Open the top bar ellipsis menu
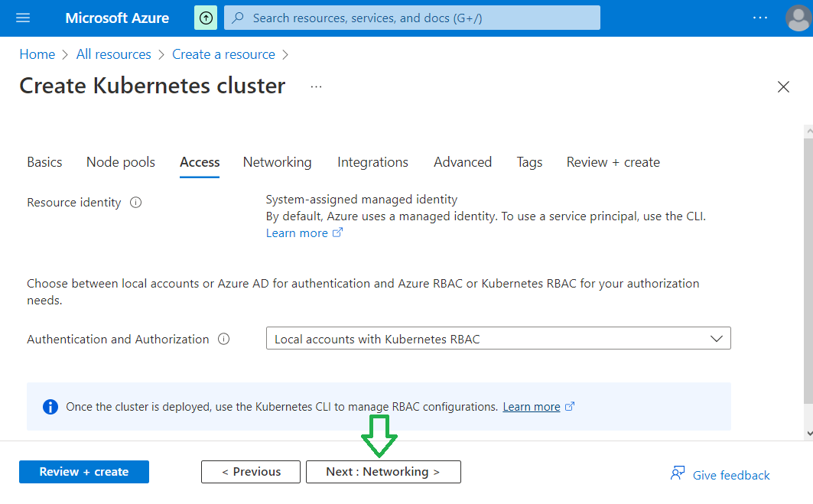Image resolution: width=813 pixels, height=504 pixels. [x=760, y=18]
